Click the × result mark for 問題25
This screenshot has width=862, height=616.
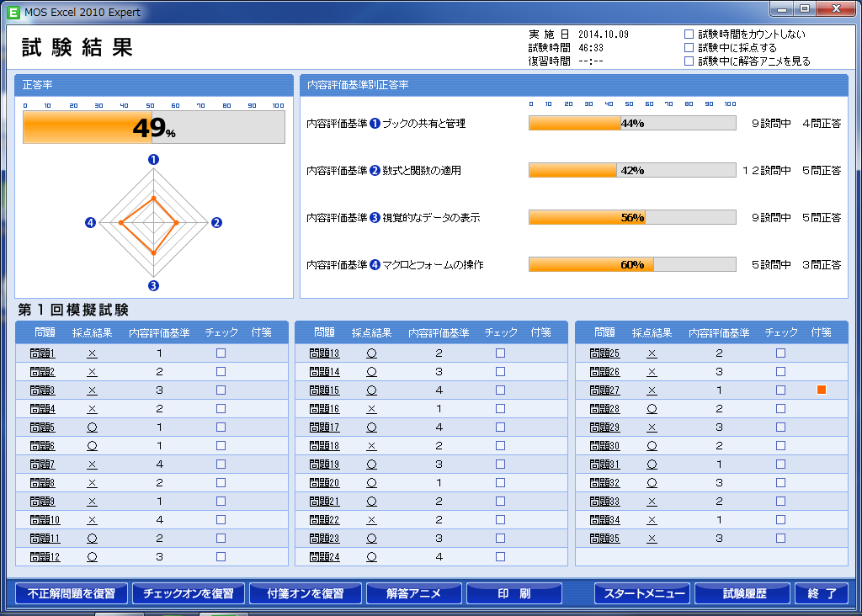(x=652, y=353)
